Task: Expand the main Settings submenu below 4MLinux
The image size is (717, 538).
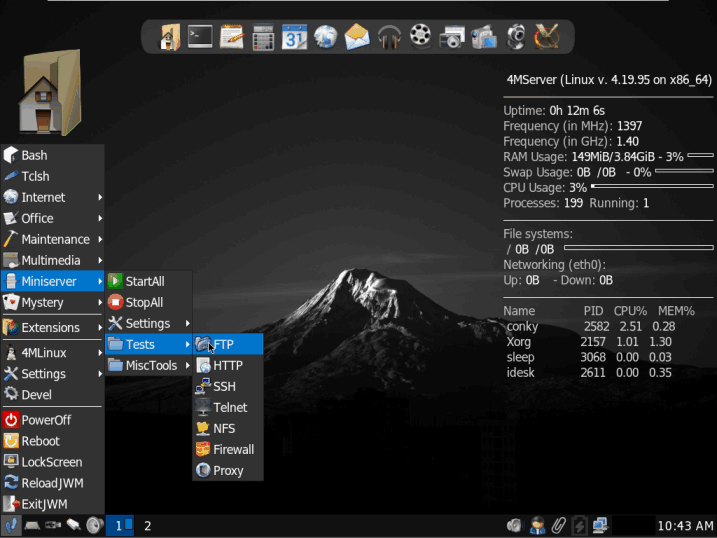Action: pyautogui.click(x=53, y=374)
